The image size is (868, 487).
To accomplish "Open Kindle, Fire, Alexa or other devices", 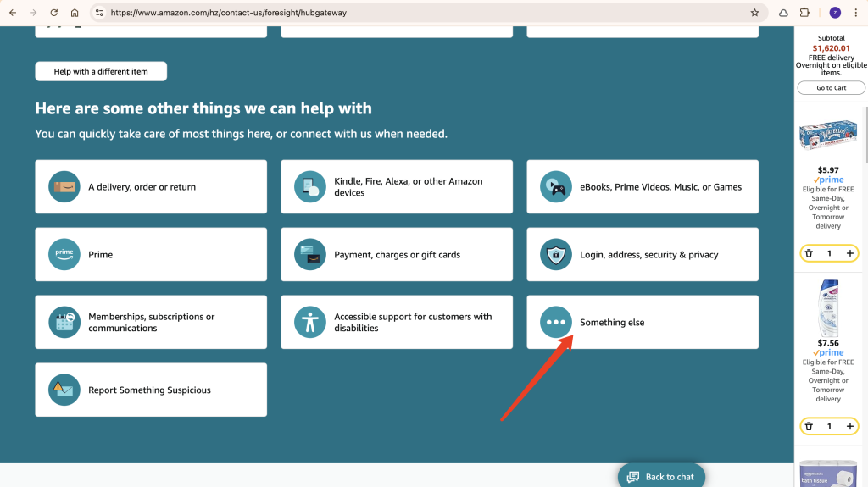I will (x=397, y=187).
